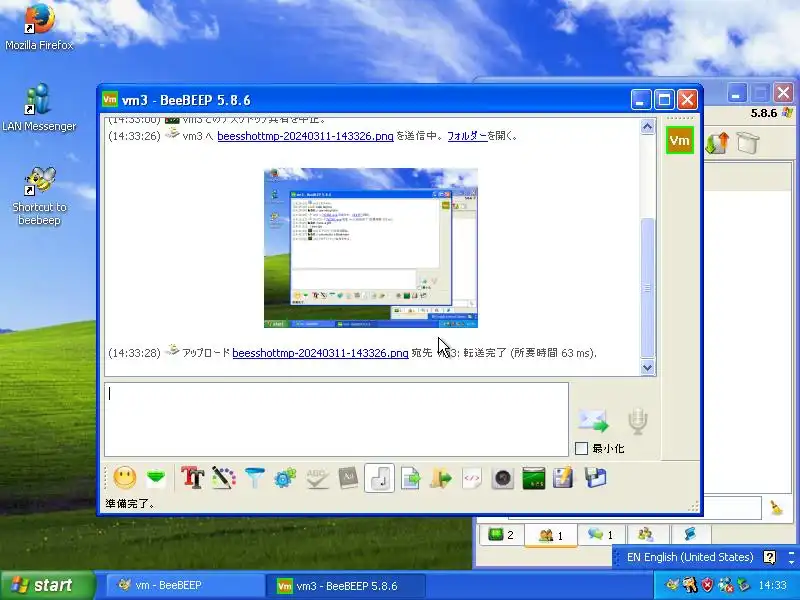Click the desktop sharing green screen icon
The height and width of the screenshot is (600, 800).
point(534,478)
